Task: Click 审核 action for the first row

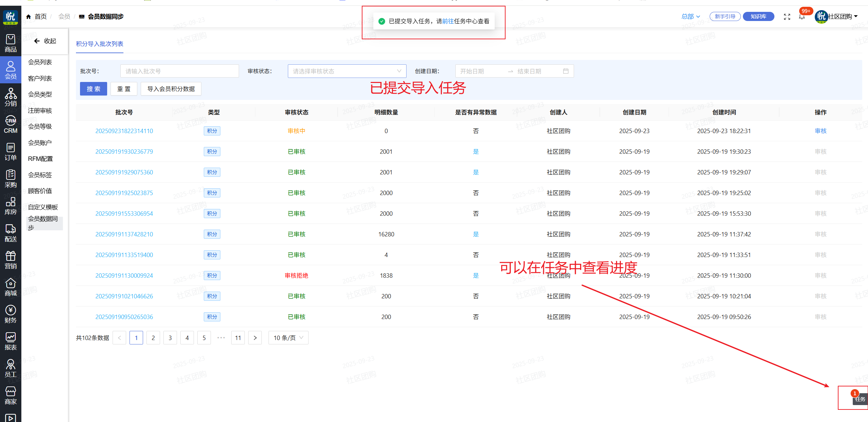Action: coord(821,131)
